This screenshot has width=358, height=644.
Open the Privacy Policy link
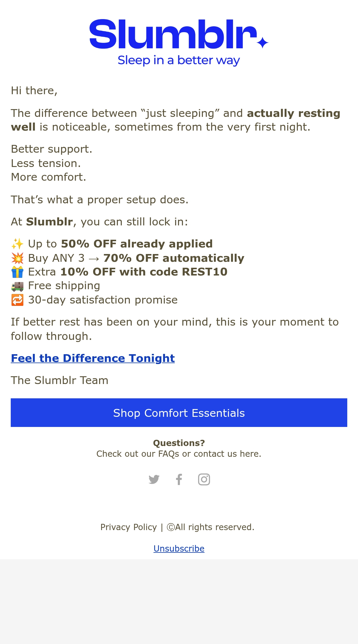(x=129, y=527)
